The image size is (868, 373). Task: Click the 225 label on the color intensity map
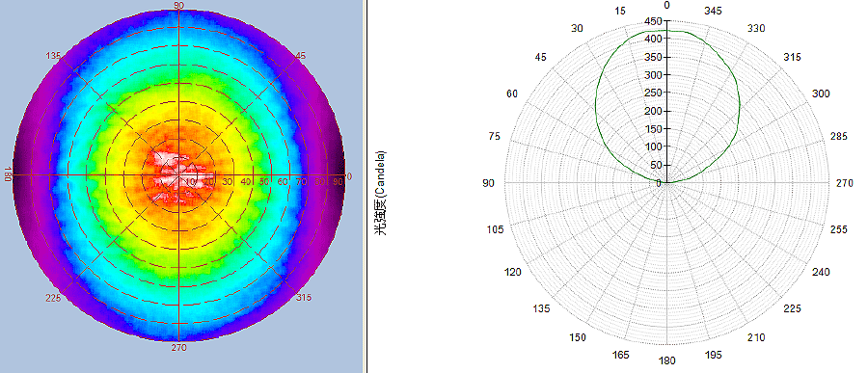click(53, 298)
